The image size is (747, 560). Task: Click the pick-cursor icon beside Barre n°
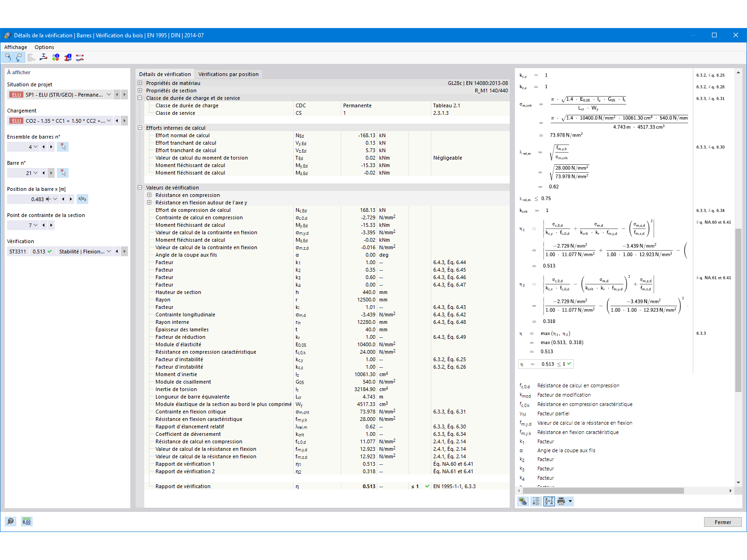pos(63,173)
